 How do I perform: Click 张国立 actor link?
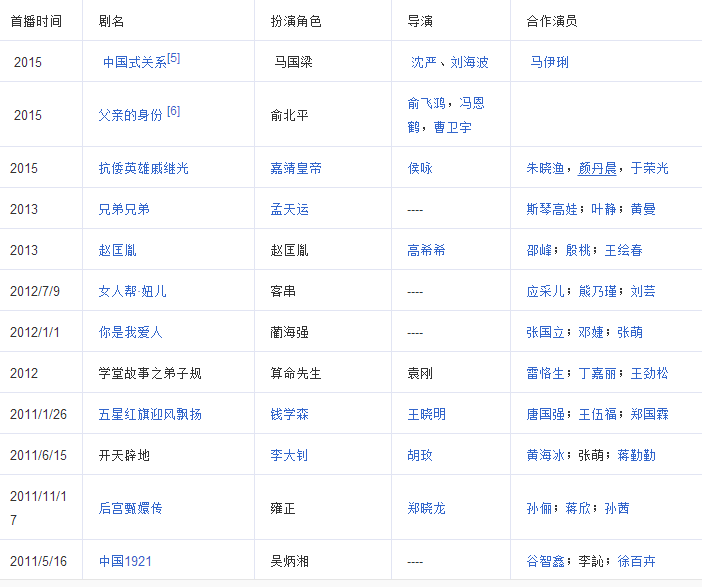click(546, 332)
